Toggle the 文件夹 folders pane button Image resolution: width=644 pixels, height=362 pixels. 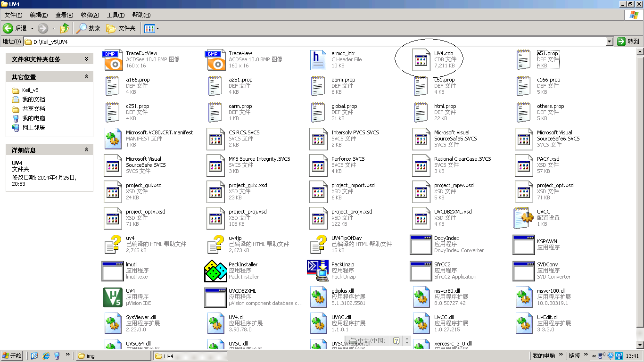click(x=121, y=28)
